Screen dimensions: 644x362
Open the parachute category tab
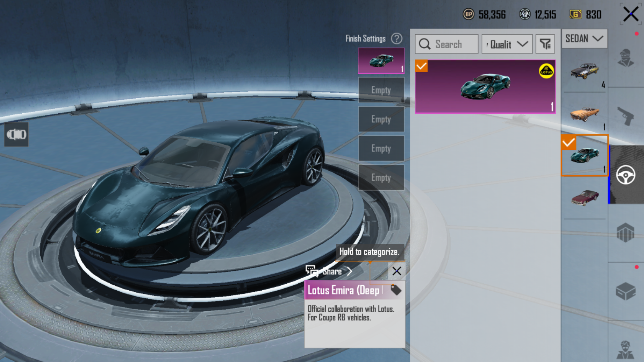[626, 233]
